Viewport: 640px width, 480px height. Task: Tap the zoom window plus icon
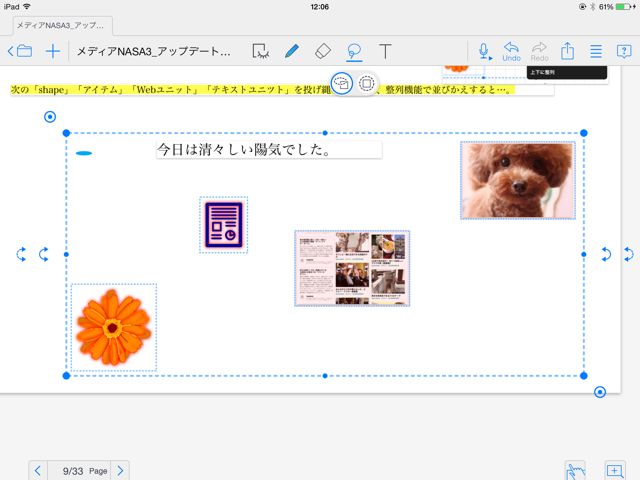(614, 471)
